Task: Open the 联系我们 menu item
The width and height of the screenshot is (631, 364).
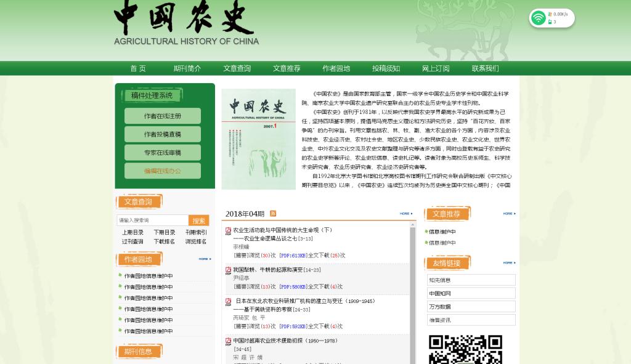Action: coord(486,68)
